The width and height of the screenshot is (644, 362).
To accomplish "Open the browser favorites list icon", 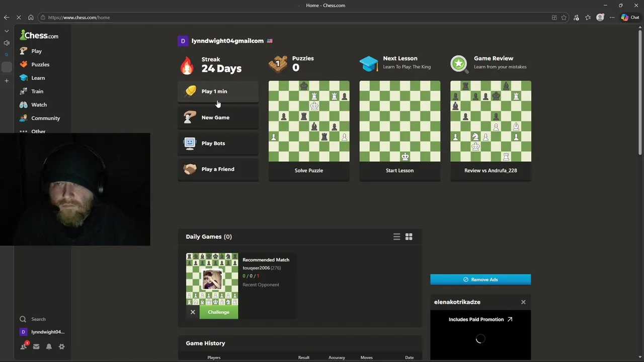I will (x=588, y=18).
